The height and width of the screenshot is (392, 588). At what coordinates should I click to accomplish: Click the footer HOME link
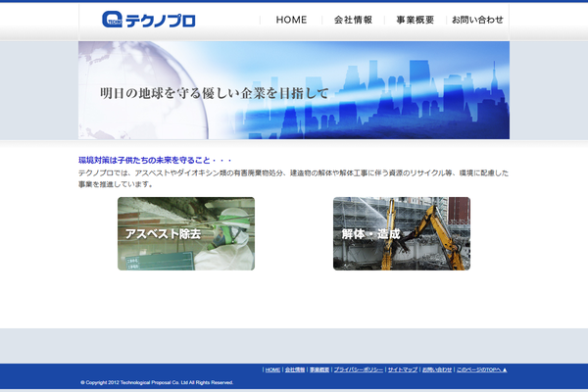(x=272, y=369)
